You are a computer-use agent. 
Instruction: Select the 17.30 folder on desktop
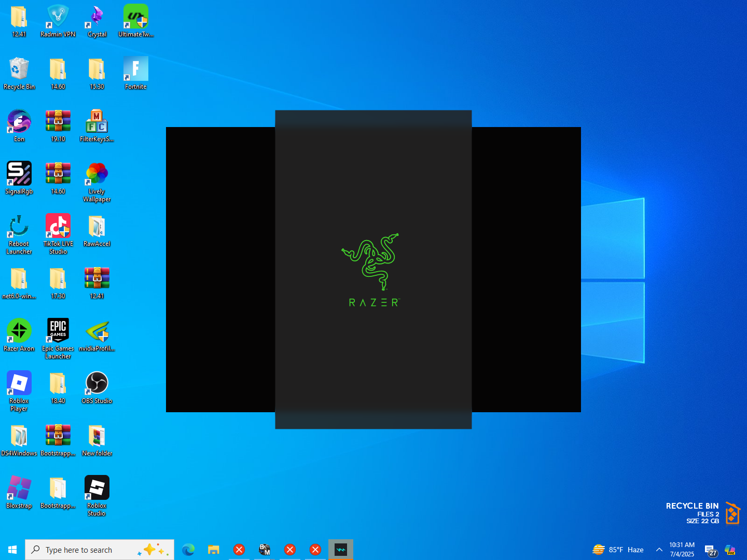tap(58, 283)
